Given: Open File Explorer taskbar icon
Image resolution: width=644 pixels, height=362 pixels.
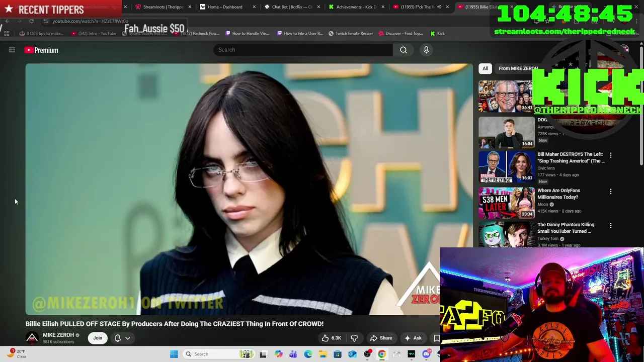Looking at the screenshot, I should click(323, 354).
